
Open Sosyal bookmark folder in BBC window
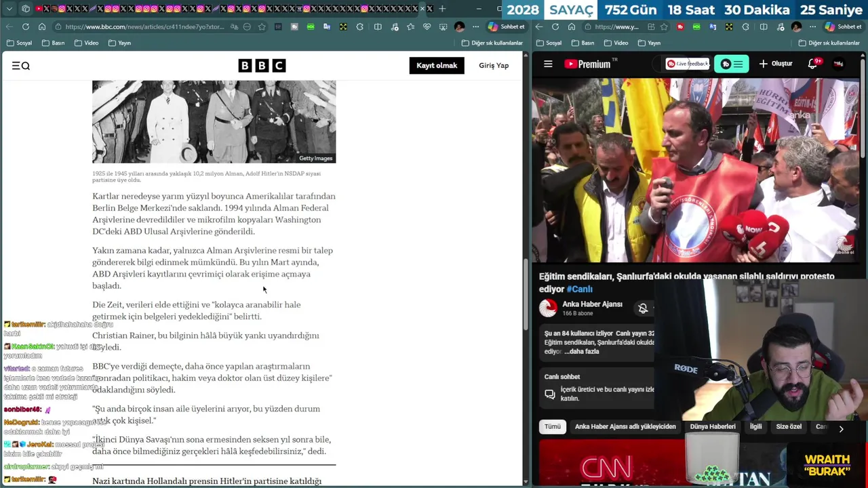(x=20, y=43)
